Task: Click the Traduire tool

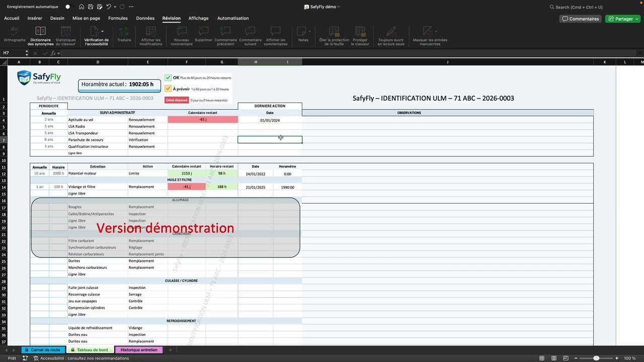Action: 124,35
